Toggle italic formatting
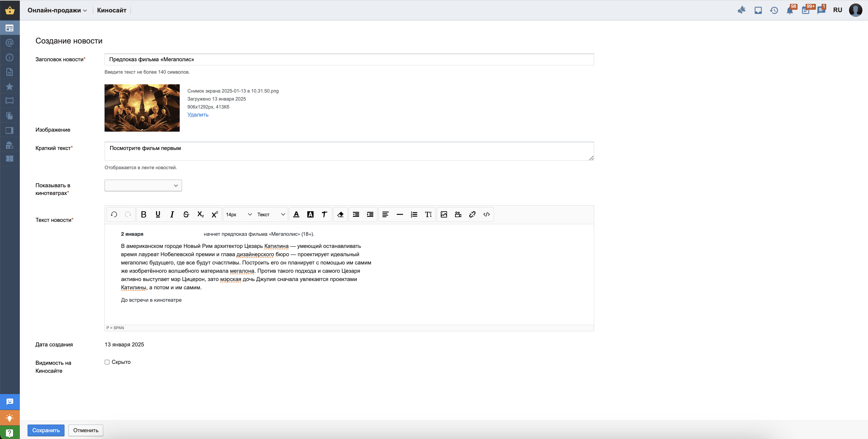868x439 pixels. [x=172, y=214]
